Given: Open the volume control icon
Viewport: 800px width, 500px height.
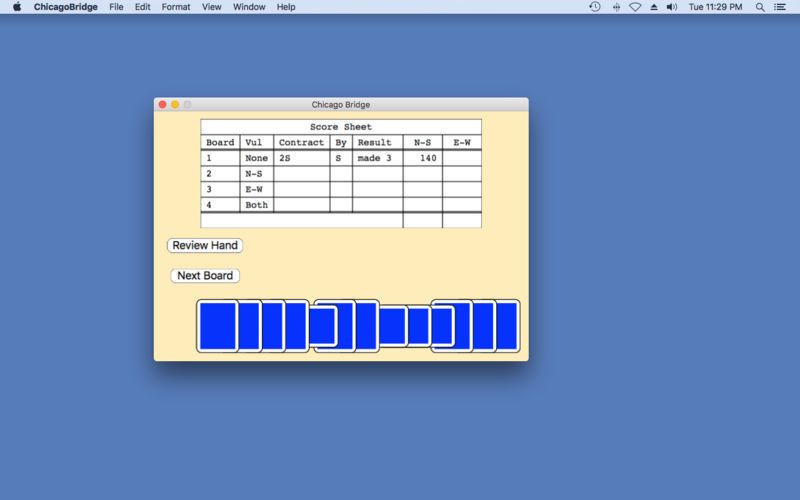Looking at the screenshot, I should [x=671, y=7].
